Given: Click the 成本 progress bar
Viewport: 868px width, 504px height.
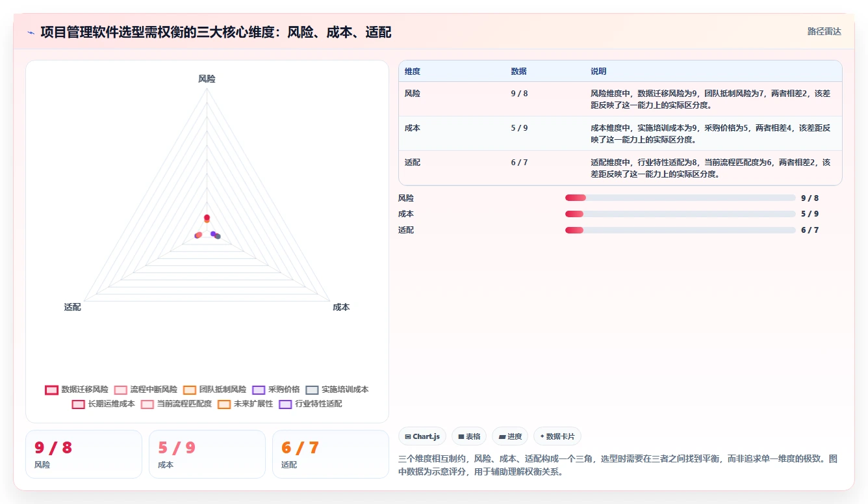Looking at the screenshot, I should point(680,214).
